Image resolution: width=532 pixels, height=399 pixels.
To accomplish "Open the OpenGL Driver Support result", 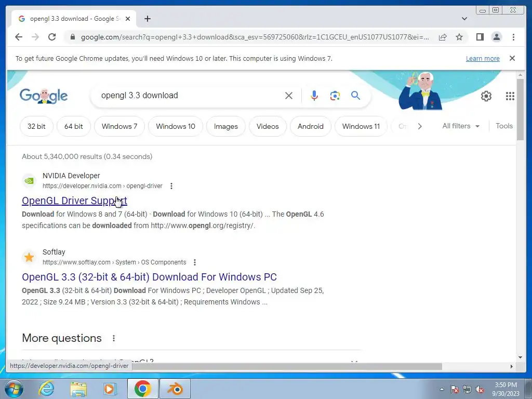I will tap(74, 201).
